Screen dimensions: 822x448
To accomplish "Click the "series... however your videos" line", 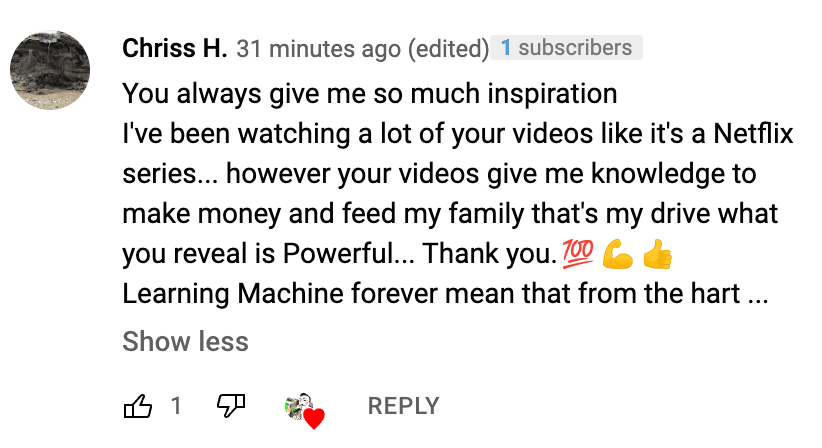I will click(x=439, y=175).
